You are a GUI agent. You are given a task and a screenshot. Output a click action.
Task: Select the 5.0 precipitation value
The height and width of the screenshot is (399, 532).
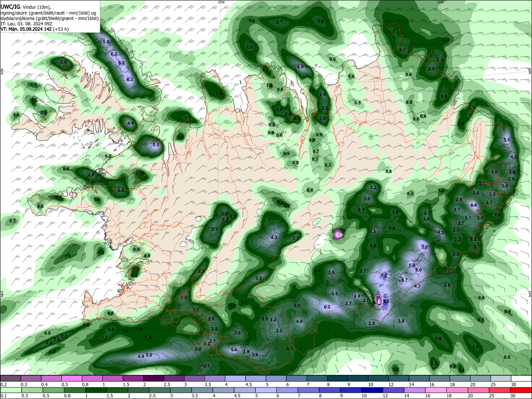point(149,355)
